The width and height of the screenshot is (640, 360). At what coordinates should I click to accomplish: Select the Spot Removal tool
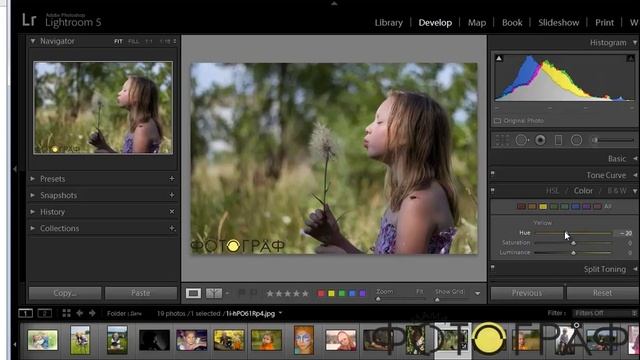pos(522,140)
